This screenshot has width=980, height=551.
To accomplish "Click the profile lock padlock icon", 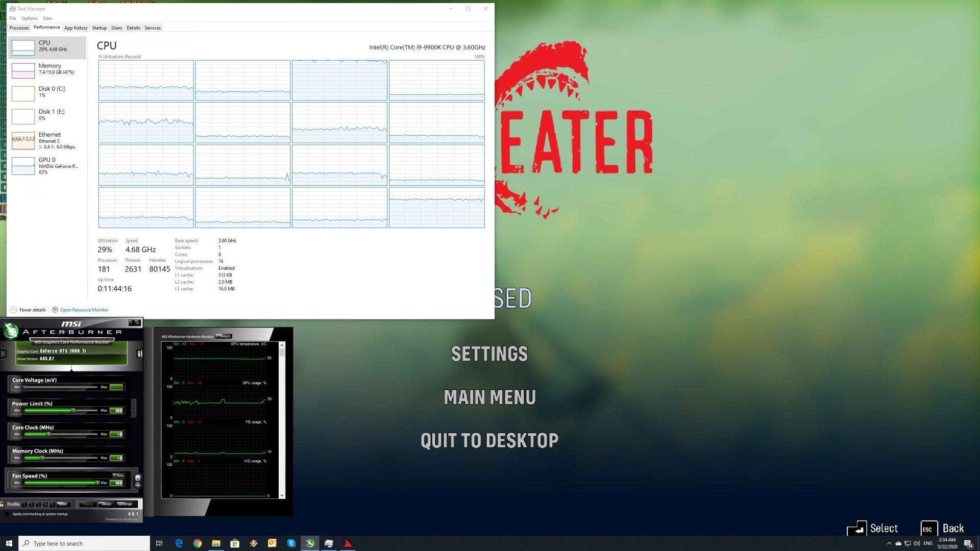I will click(x=2, y=504).
